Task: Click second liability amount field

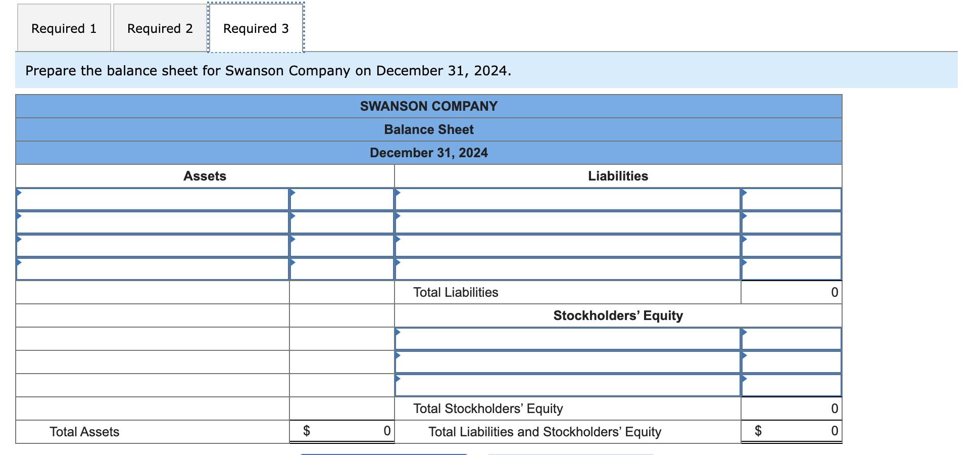Action: (792, 222)
